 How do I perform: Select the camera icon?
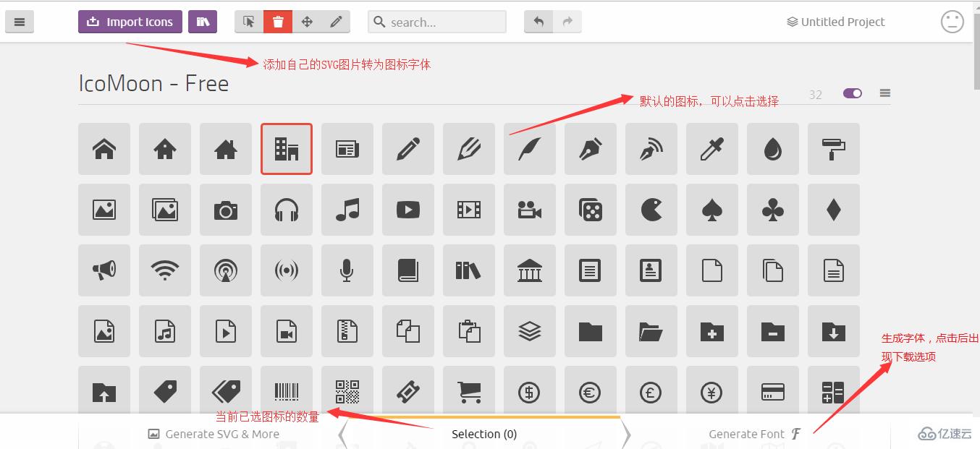pyautogui.click(x=226, y=210)
